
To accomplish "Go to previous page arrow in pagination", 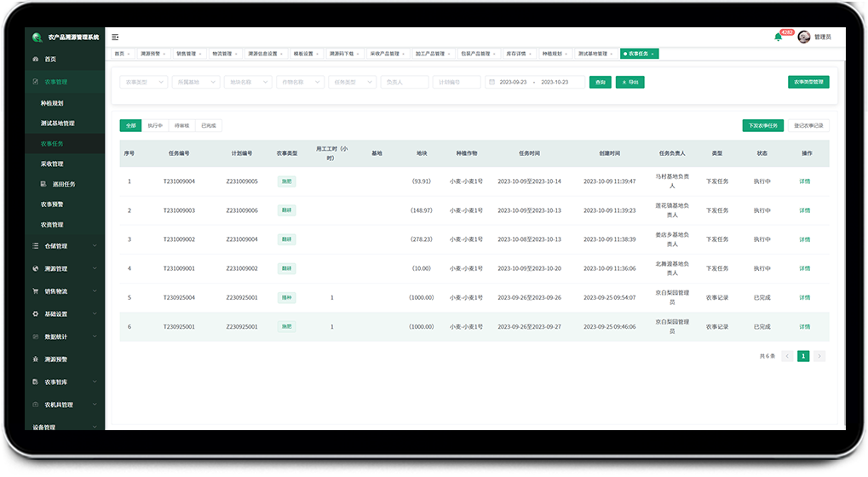I will pos(787,356).
